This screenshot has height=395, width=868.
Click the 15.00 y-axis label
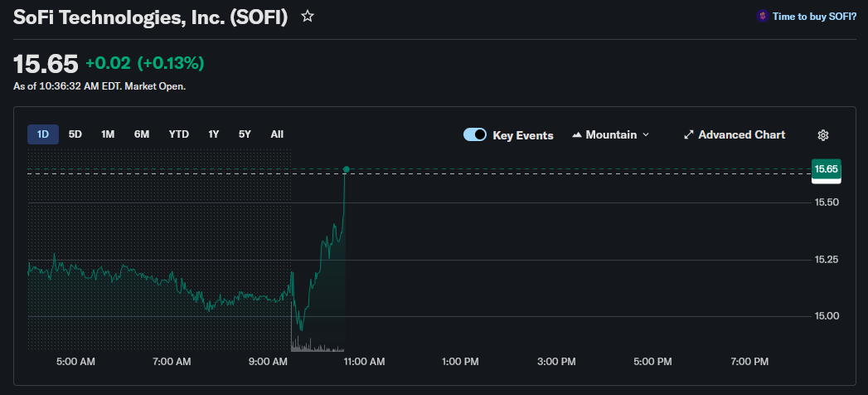[x=827, y=316]
